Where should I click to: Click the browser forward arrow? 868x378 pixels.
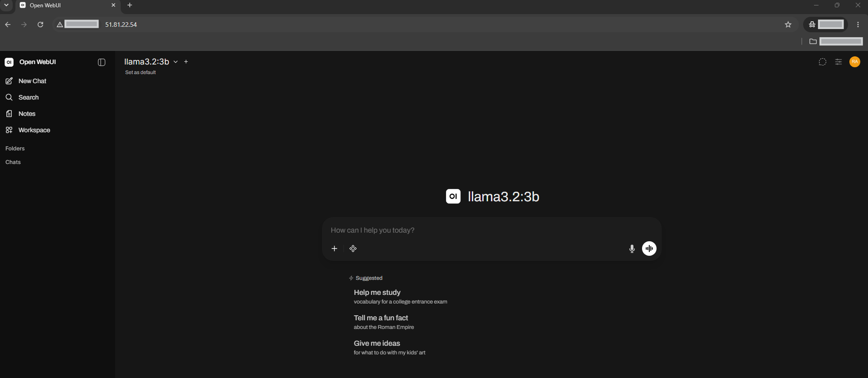(24, 25)
